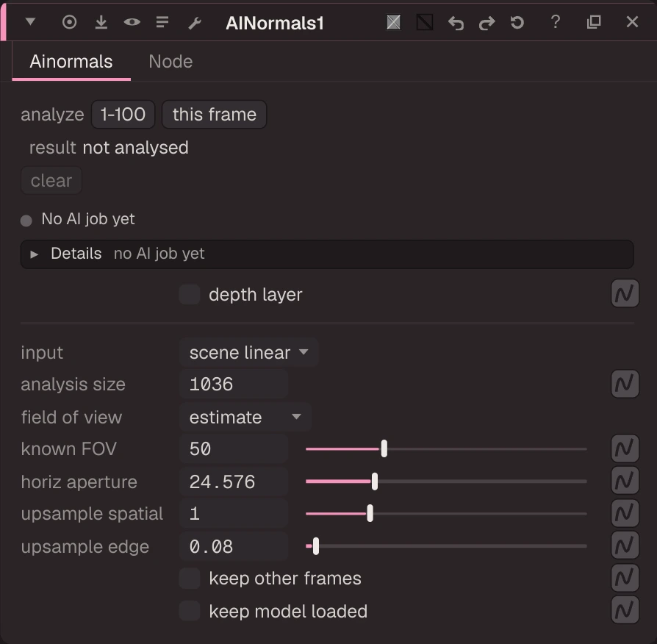The image size is (657, 644).
Task: Adjust the upsample spatial slider
Action: pos(446,513)
